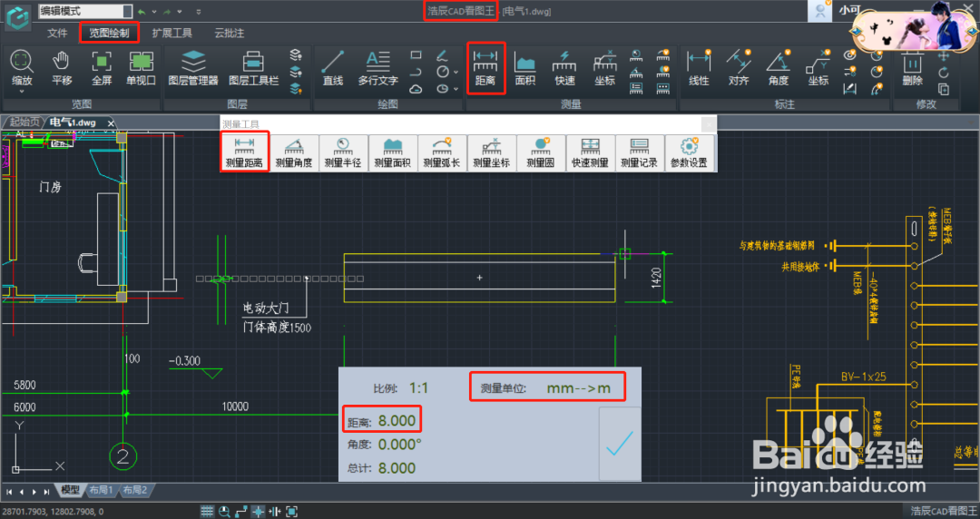
Task: Click the 删除 delete tool
Action: coord(913,68)
